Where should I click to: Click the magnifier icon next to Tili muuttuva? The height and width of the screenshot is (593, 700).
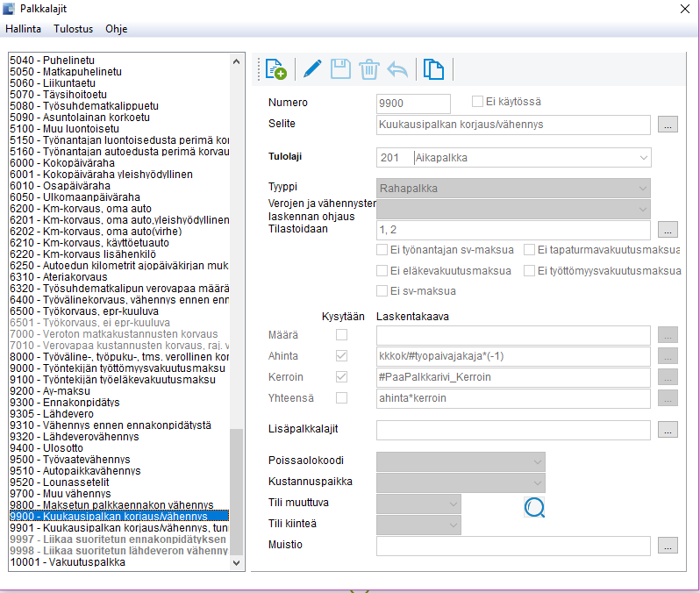tap(534, 507)
